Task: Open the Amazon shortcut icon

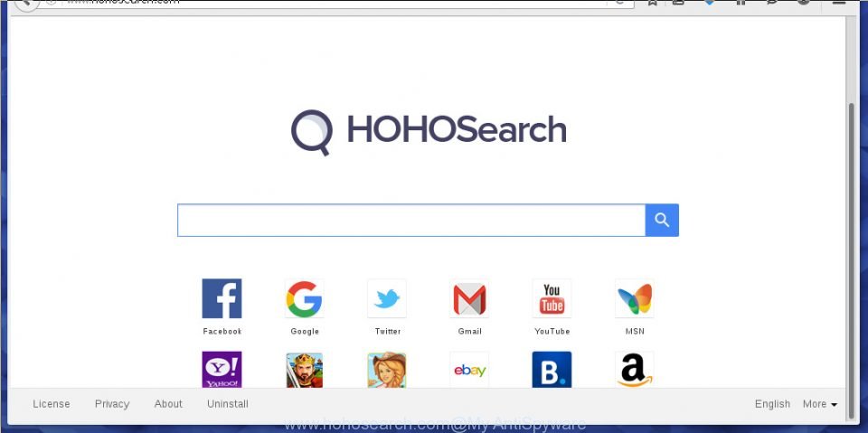Action: (635, 370)
